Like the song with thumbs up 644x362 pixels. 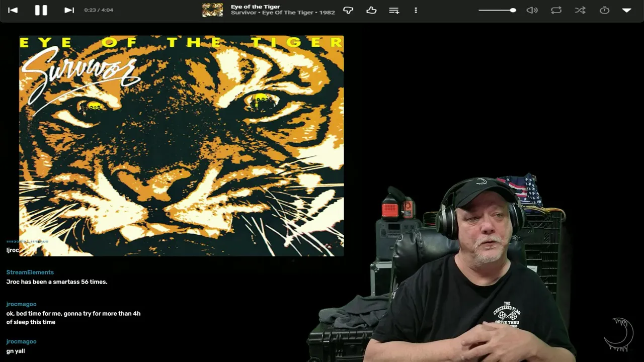click(371, 10)
